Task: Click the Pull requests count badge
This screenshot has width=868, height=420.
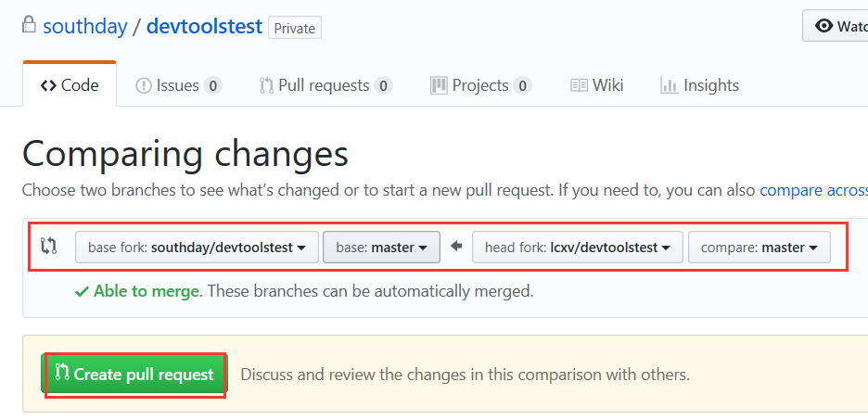Action: [383, 86]
